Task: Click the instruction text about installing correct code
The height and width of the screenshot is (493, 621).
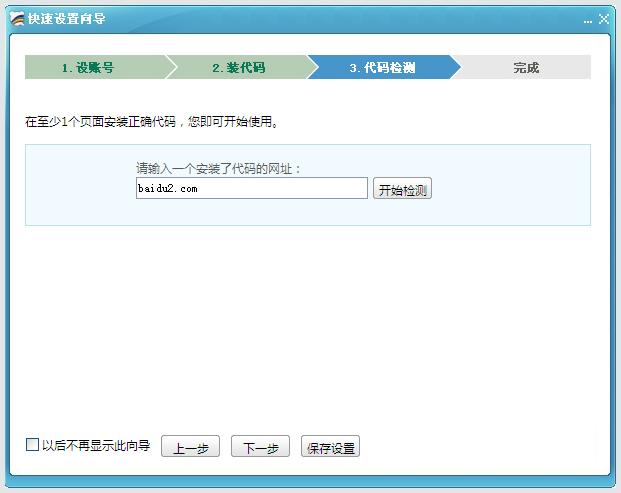Action: pos(151,122)
